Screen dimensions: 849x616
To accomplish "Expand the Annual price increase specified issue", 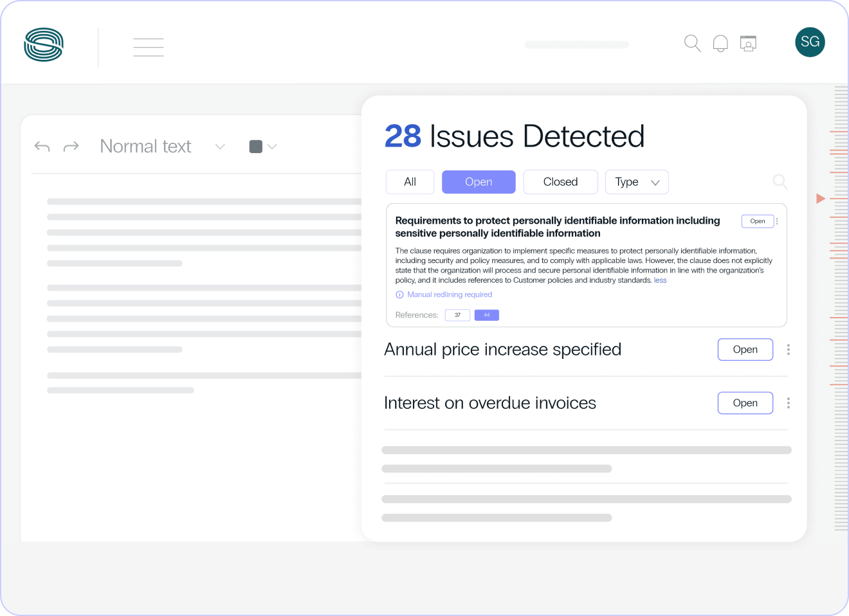I will (502, 349).
